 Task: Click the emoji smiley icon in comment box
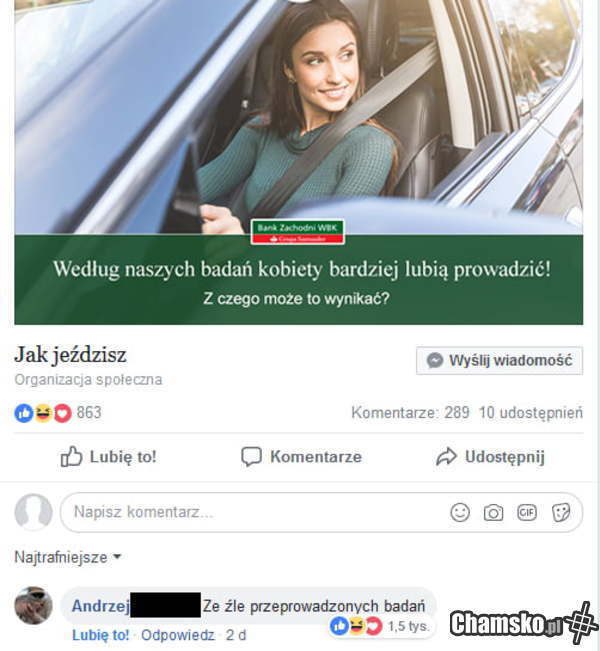coord(460,512)
